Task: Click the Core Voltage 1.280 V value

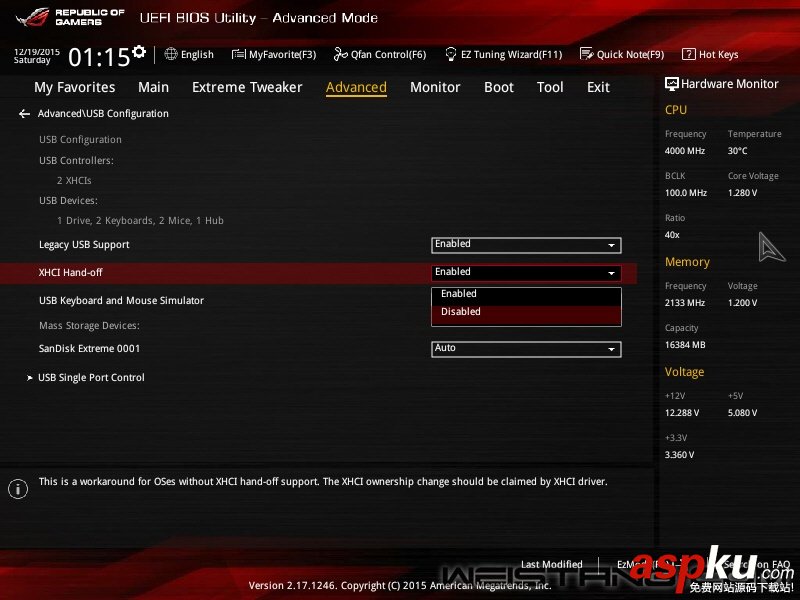Action: [x=742, y=193]
